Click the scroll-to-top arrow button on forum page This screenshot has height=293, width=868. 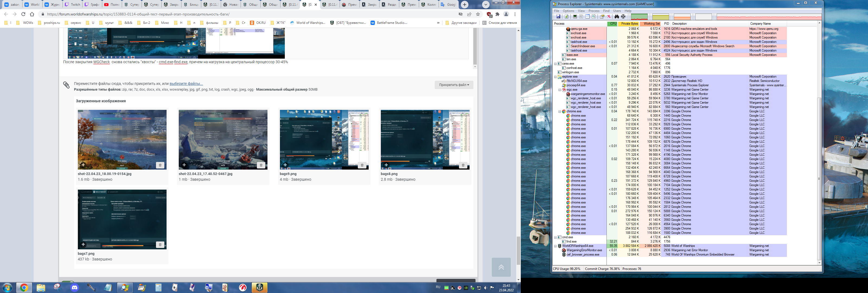pos(501,267)
